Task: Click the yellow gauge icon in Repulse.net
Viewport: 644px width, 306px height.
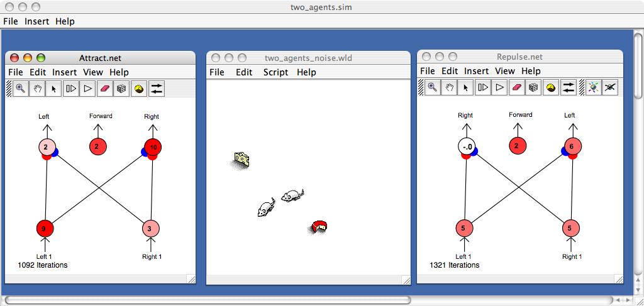Action: [x=551, y=87]
